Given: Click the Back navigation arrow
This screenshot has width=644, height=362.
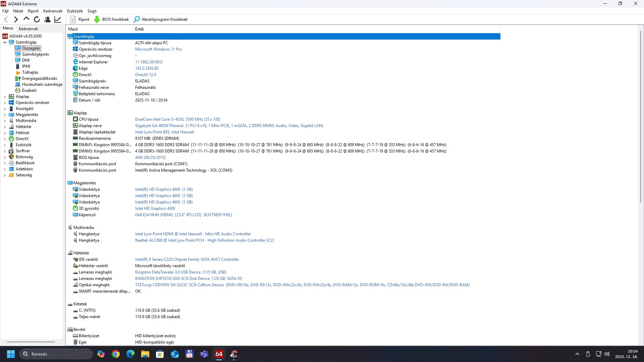Looking at the screenshot, I should pyautogui.click(x=6, y=19).
